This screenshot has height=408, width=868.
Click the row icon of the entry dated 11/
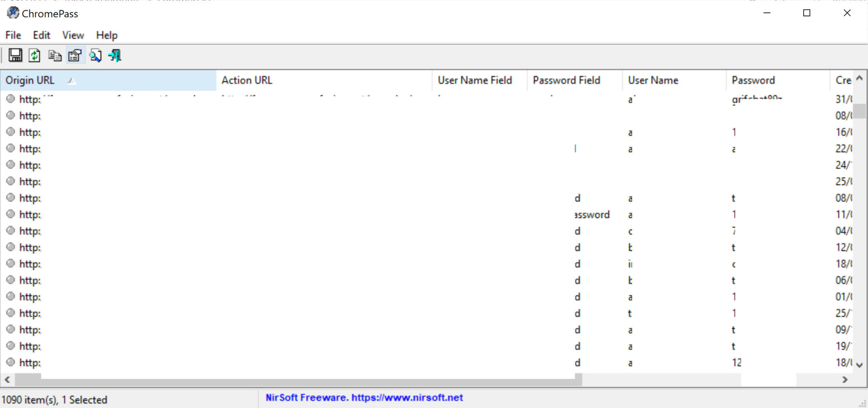click(x=11, y=214)
